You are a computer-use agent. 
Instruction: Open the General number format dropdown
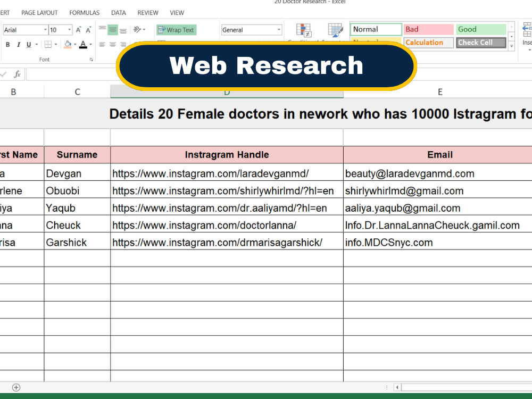point(279,30)
